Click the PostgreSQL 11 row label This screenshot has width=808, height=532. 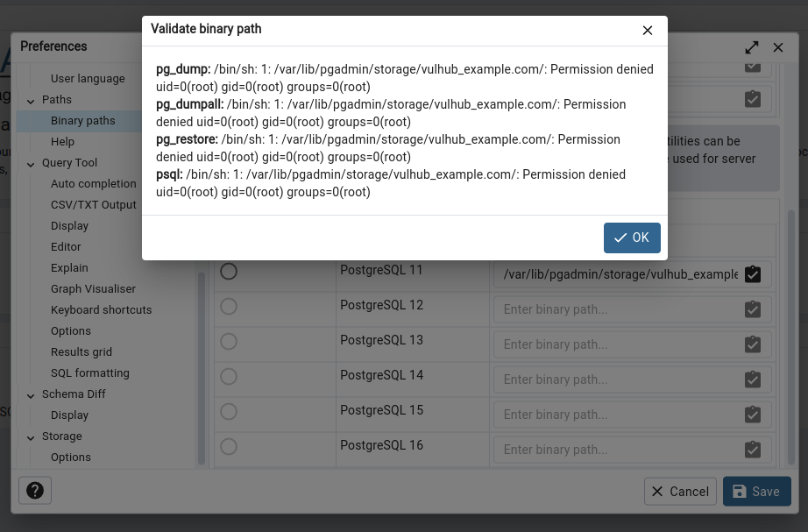[381, 270]
